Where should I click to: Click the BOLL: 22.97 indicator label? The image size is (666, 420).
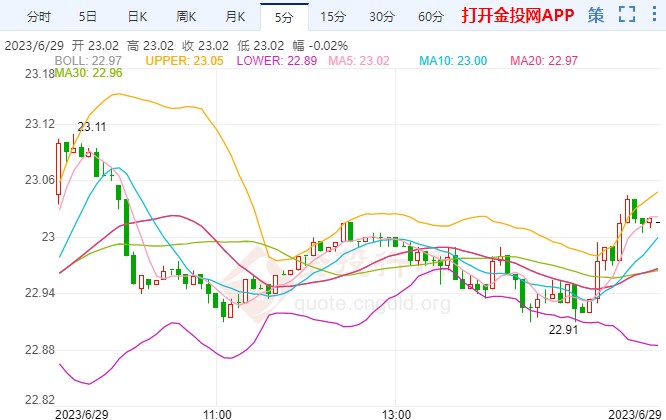(x=88, y=61)
